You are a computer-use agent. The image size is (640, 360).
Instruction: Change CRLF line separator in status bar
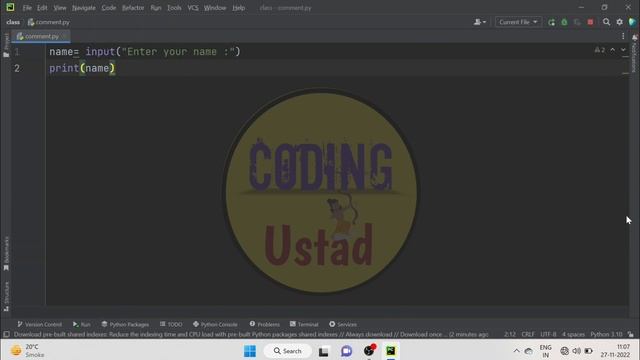pyautogui.click(x=528, y=334)
